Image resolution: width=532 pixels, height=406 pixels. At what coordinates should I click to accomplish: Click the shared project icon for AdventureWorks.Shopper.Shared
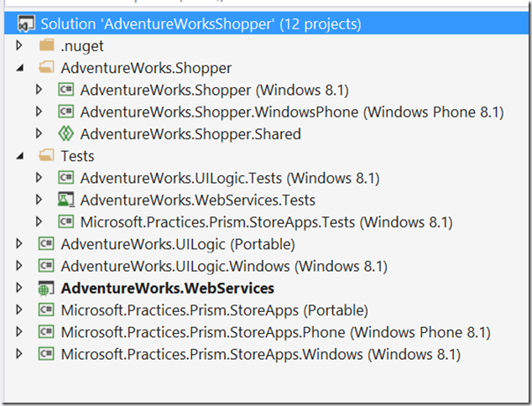pyautogui.click(x=65, y=133)
